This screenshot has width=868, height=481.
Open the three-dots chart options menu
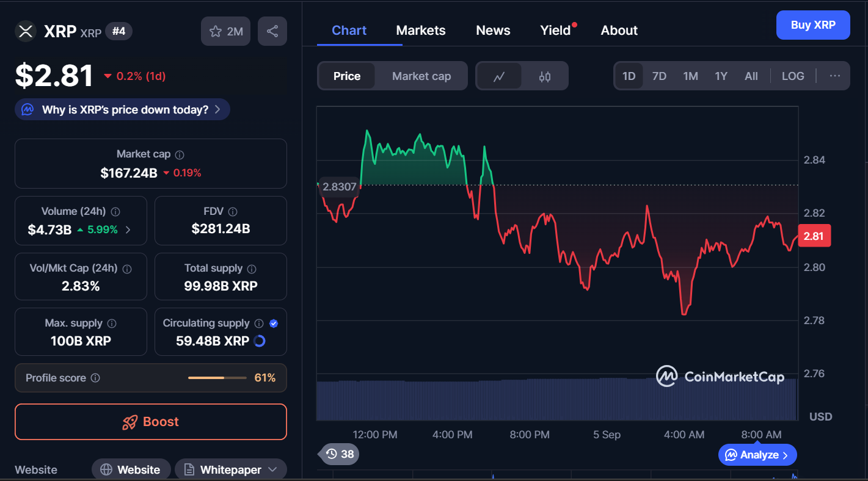pos(835,76)
